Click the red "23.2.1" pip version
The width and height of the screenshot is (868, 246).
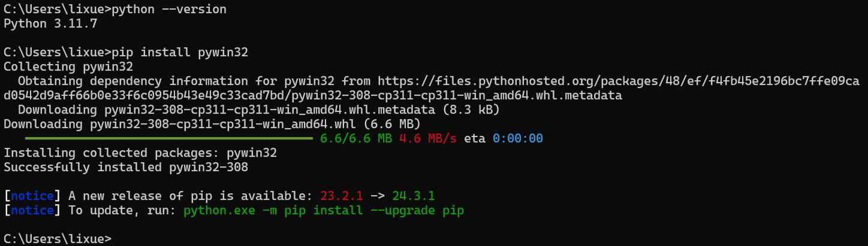[x=342, y=196]
